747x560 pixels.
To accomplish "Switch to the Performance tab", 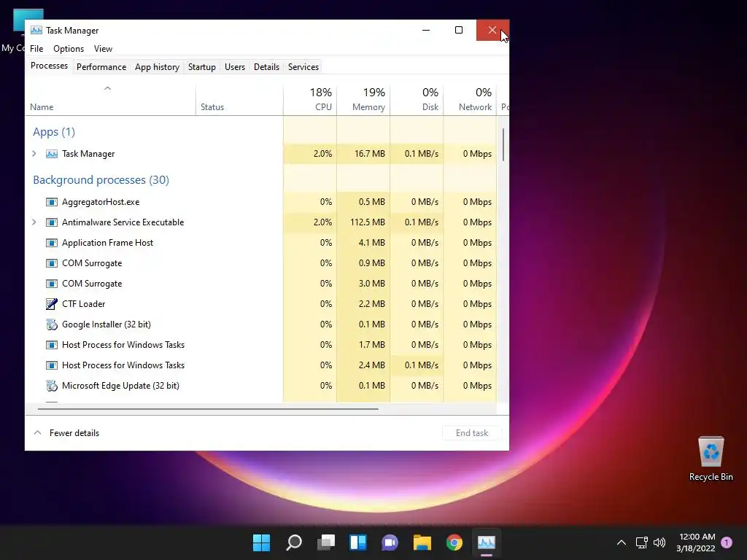I will click(x=101, y=66).
